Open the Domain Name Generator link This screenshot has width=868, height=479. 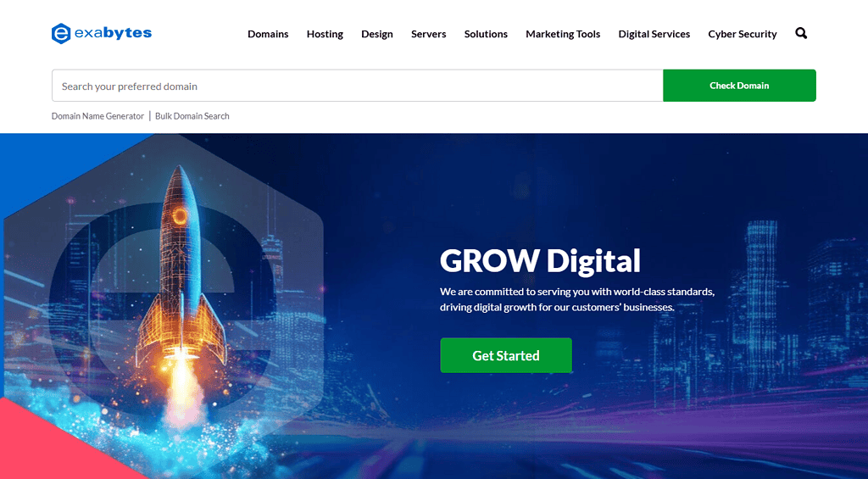pyautogui.click(x=98, y=116)
